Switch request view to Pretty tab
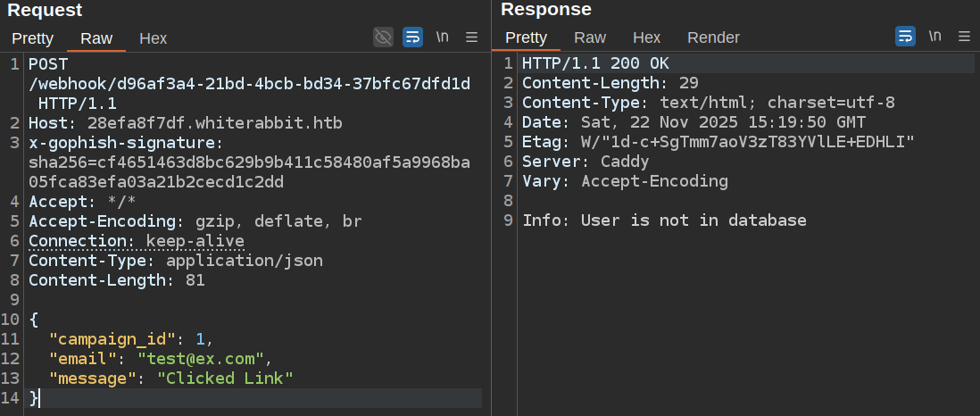The image size is (980, 416). pyautogui.click(x=32, y=38)
